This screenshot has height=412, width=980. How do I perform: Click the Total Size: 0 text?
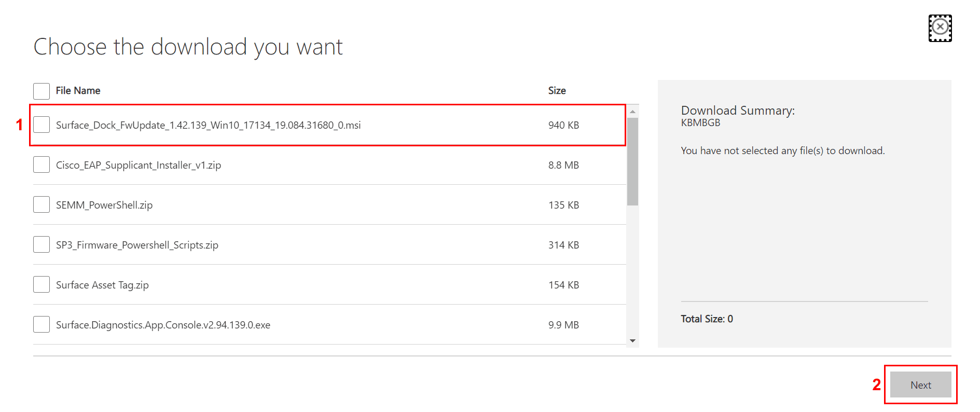pyautogui.click(x=707, y=319)
